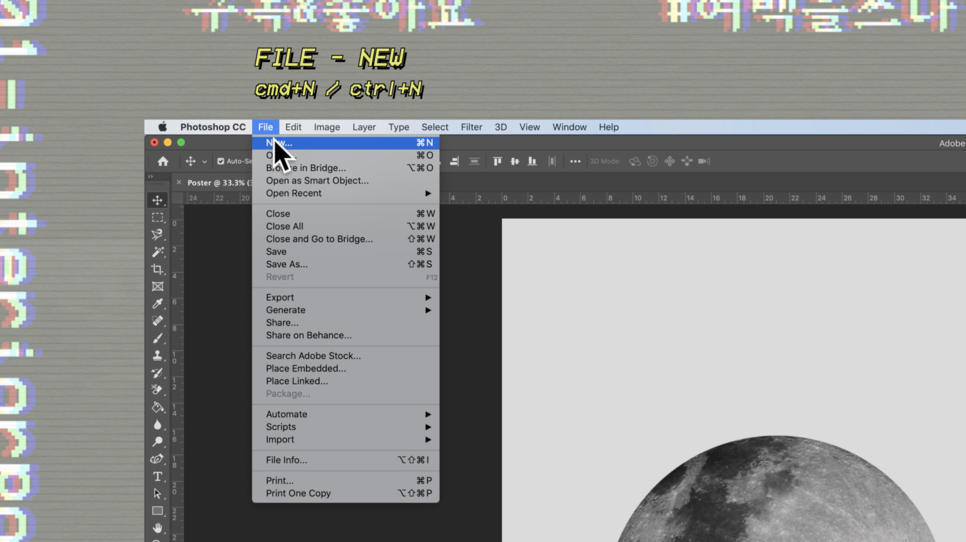Choose Print One Copy
This screenshot has width=966, height=542.
click(346, 493)
